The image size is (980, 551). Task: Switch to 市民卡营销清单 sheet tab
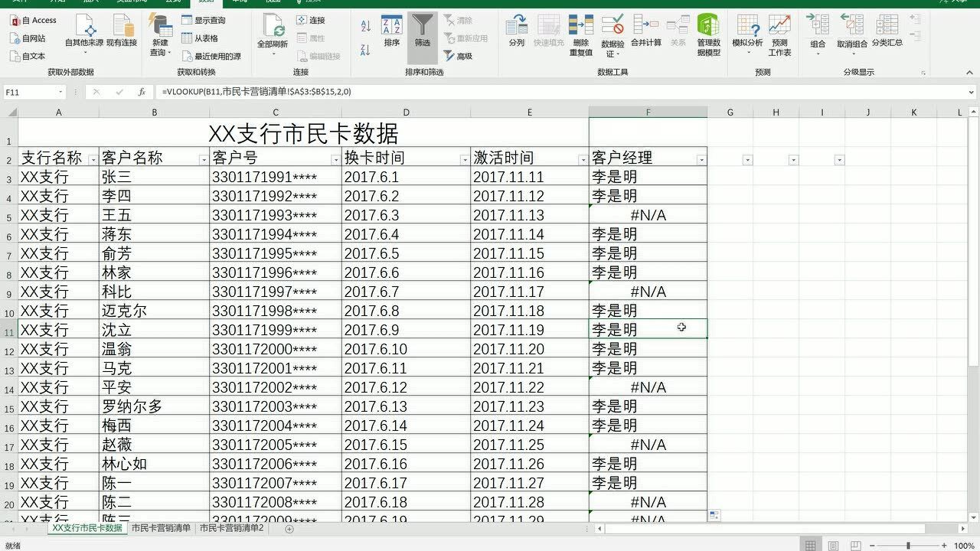coord(161,528)
